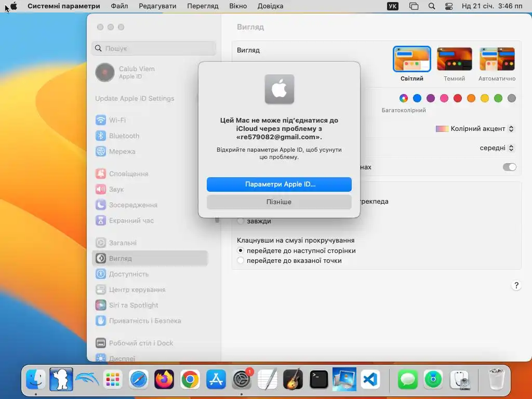The height and width of the screenshot is (399, 532).
Task: Open Terminal from the Dock
Action: (x=319, y=379)
